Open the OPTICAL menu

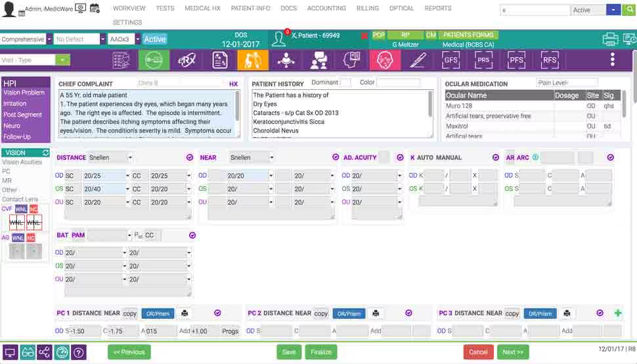click(x=401, y=8)
